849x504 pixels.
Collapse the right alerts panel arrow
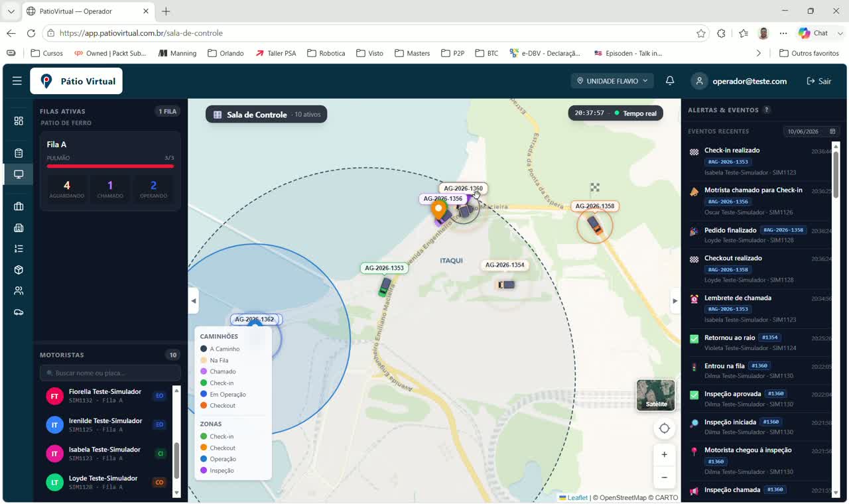click(675, 301)
